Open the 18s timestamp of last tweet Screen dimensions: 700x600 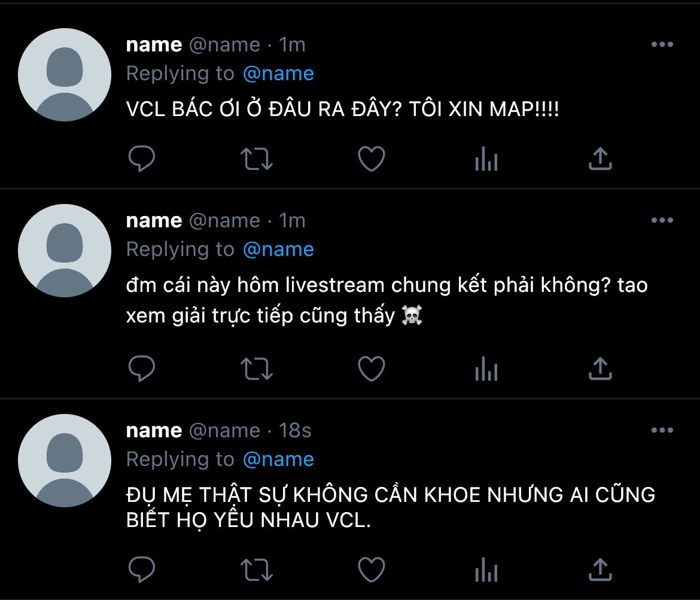295,430
